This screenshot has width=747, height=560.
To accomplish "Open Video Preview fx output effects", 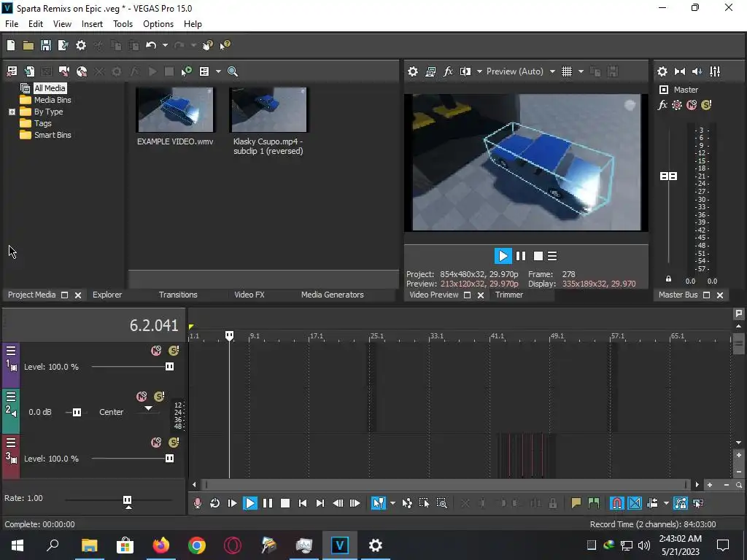I will click(448, 71).
